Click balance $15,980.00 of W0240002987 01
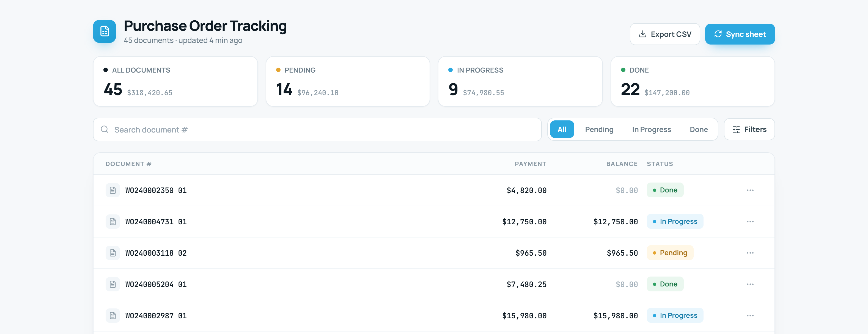868x334 pixels. (x=615, y=316)
